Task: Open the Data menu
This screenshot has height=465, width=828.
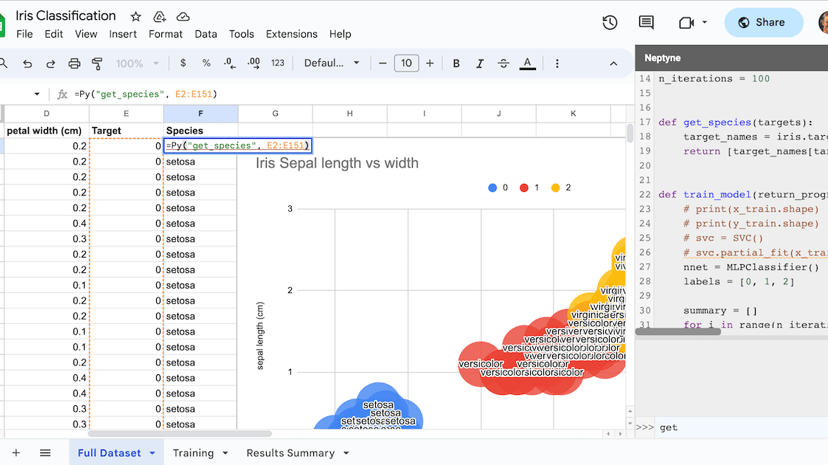Action: [x=205, y=34]
